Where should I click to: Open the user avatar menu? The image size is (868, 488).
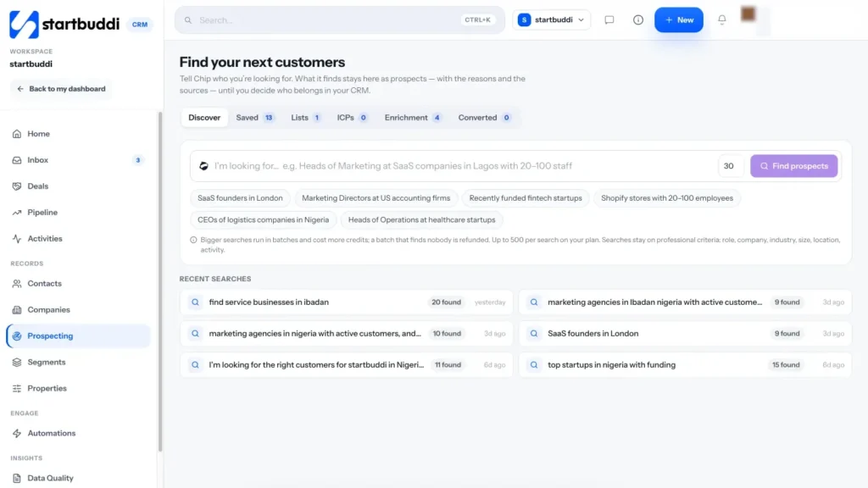[748, 14]
